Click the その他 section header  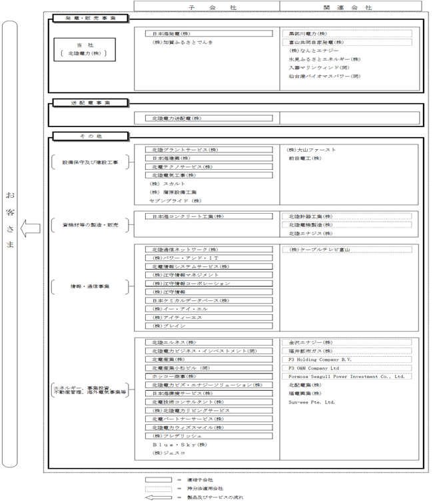click(x=91, y=136)
